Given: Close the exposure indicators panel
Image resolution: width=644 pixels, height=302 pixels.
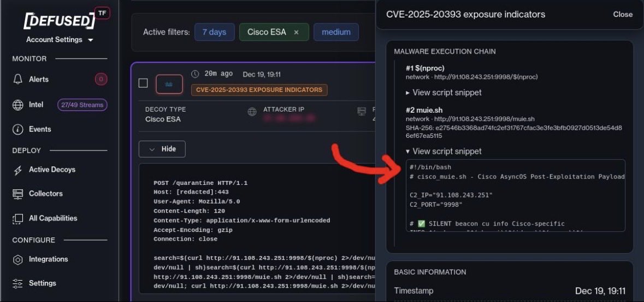Looking at the screenshot, I should pyautogui.click(x=623, y=14).
